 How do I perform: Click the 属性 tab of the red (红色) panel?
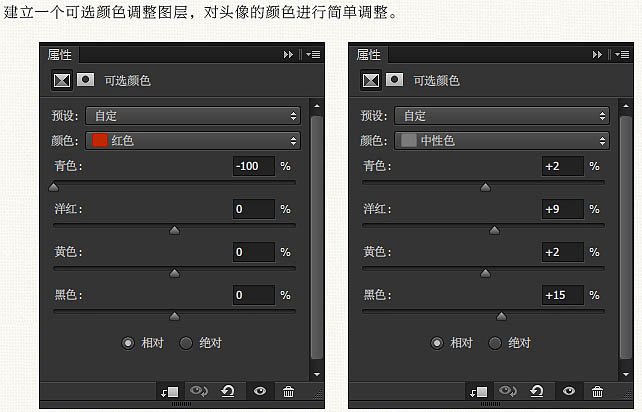tap(60, 55)
